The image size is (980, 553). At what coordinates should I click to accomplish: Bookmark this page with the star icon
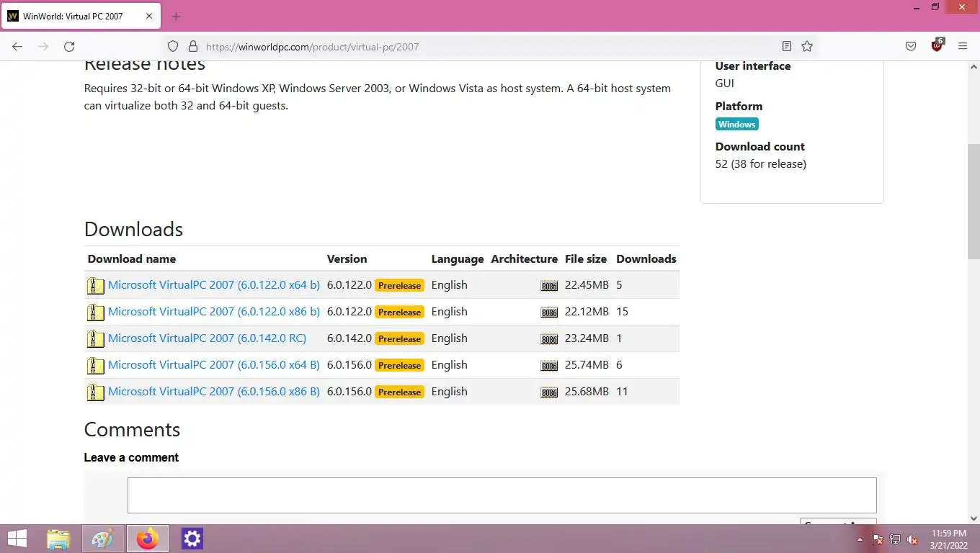[807, 46]
